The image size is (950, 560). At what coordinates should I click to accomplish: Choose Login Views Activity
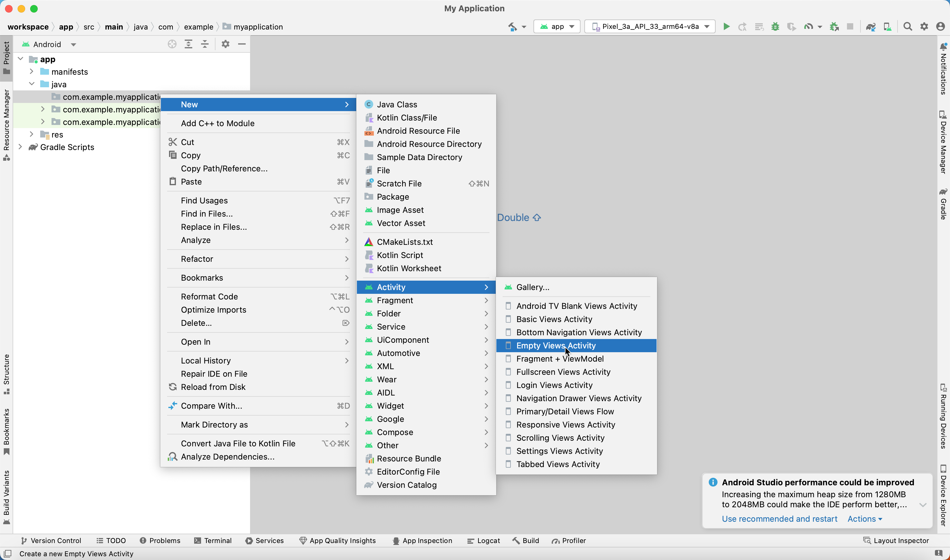576,385
